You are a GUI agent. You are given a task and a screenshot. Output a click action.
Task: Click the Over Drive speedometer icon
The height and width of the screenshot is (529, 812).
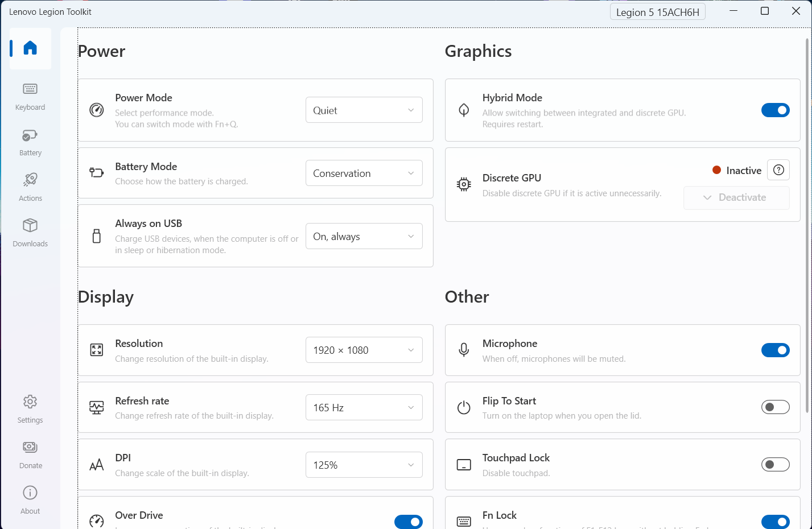[x=97, y=520]
